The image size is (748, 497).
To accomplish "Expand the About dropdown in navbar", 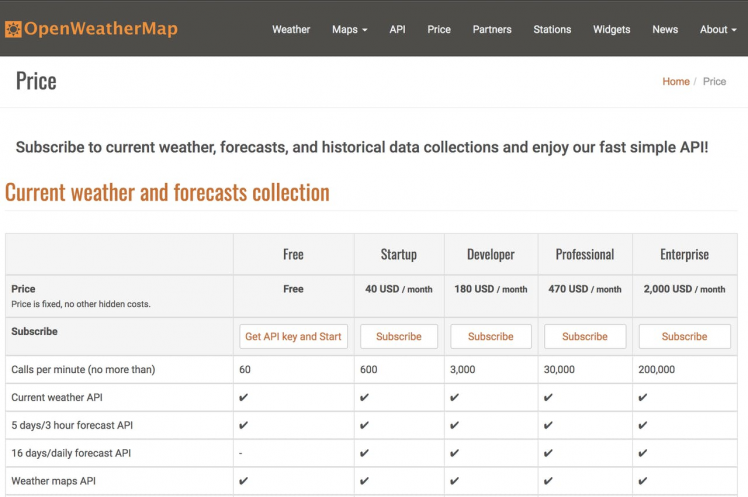I will pyautogui.click(x=718, y=30).
